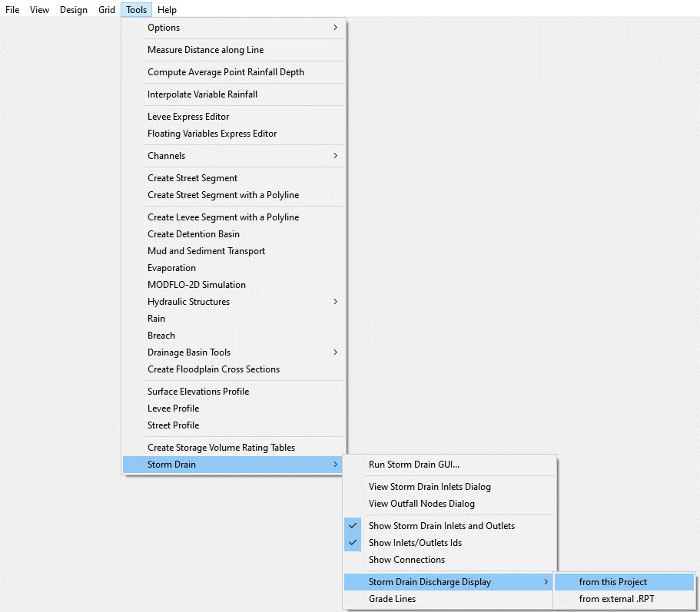The image size is (700, 612).
Task: Select Grade Lines entry
Action: pos(392,599)
